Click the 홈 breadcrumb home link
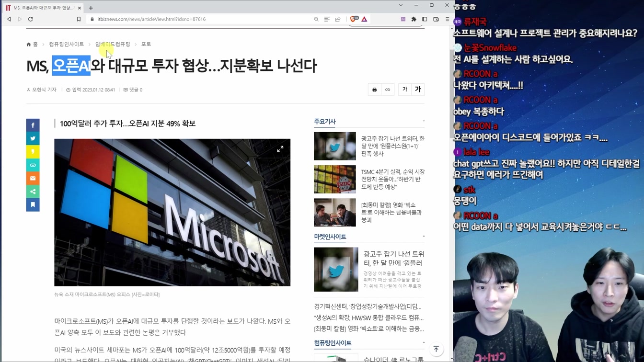Screen dimensions: 644x362 [32, 44]
